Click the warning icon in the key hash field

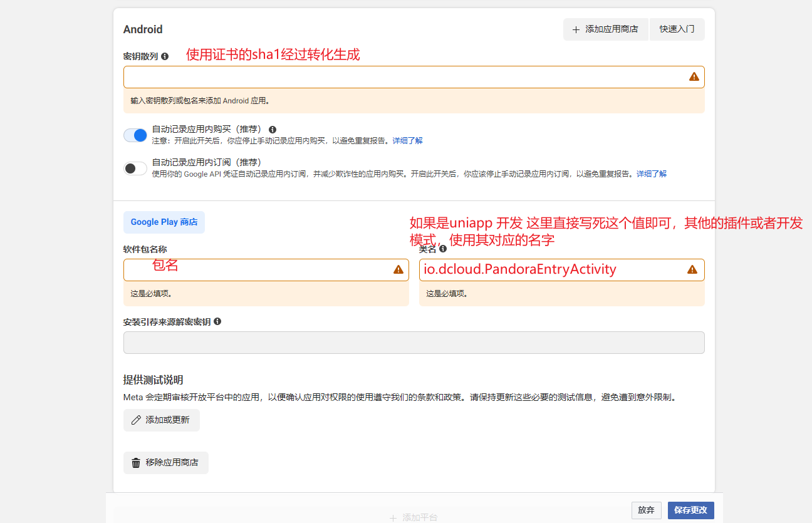(x=694, y=76)
